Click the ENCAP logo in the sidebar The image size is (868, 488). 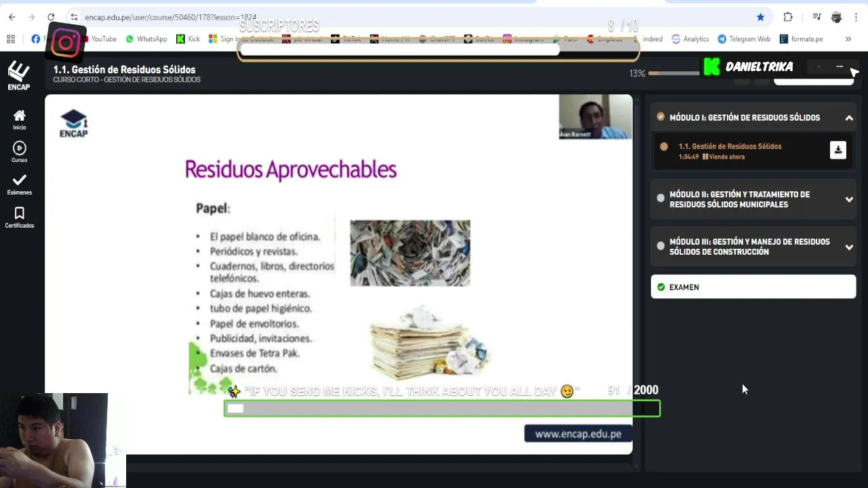click(19, 76)
